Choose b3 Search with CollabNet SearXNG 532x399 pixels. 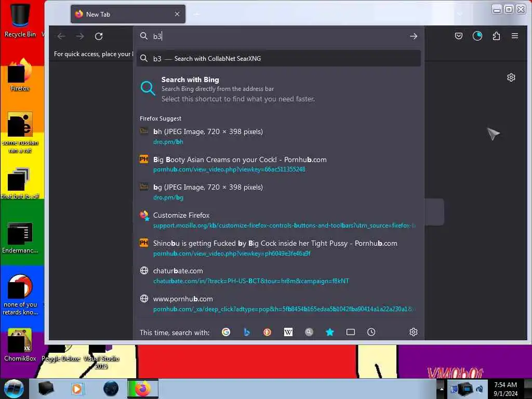pyautogui.click(x=278, y=58)
